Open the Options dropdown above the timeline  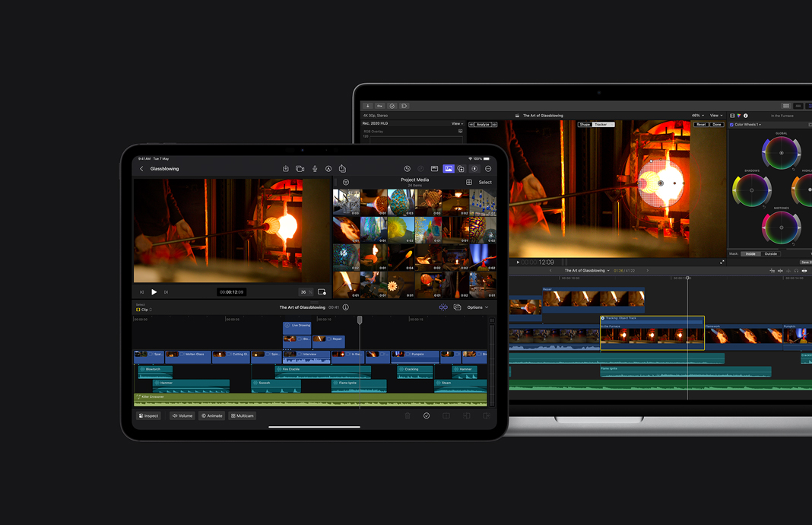pos(477,307)
